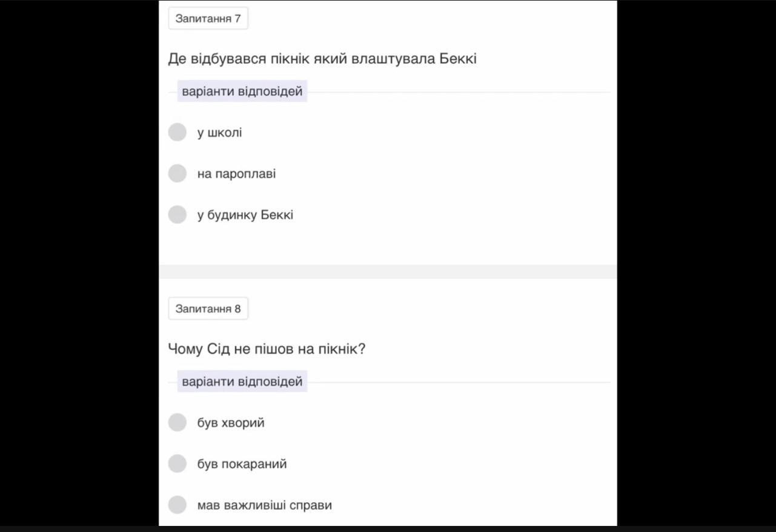Screen dimensions: 776x532
Task: Click the 'був хворий' answer label
Action: tap(231, 423)
